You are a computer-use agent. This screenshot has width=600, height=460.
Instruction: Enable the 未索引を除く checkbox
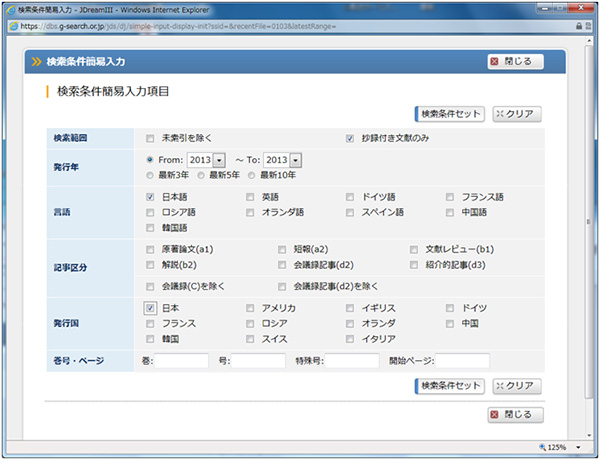(x=150, y=139)
